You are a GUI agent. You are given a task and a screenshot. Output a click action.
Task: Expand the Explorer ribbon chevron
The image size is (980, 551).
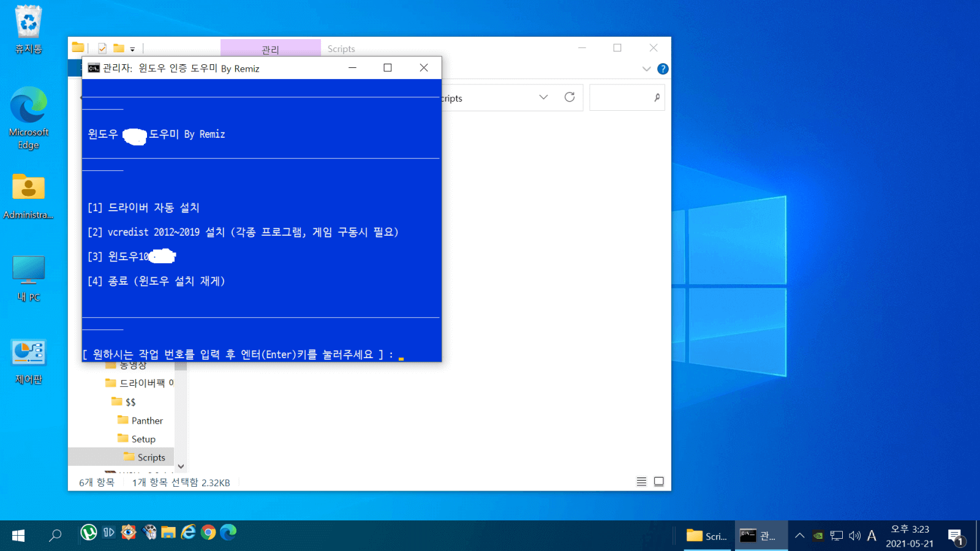point(646,69)
